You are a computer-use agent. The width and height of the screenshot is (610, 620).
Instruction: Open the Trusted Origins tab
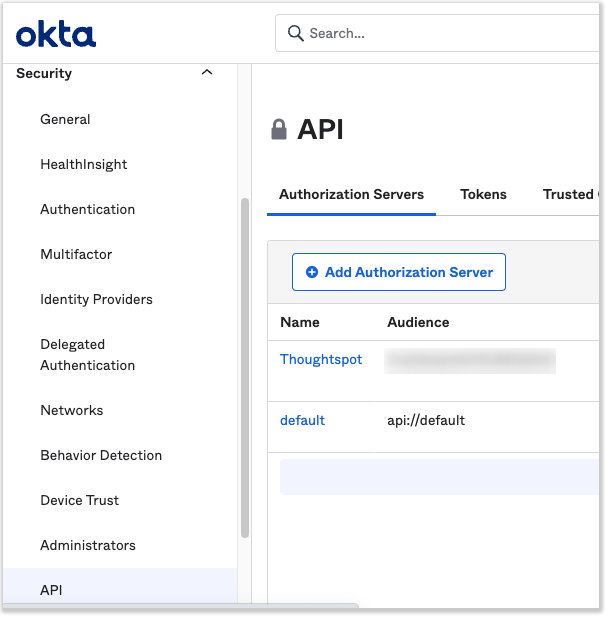pyautogui.click(x=570, y=194)
